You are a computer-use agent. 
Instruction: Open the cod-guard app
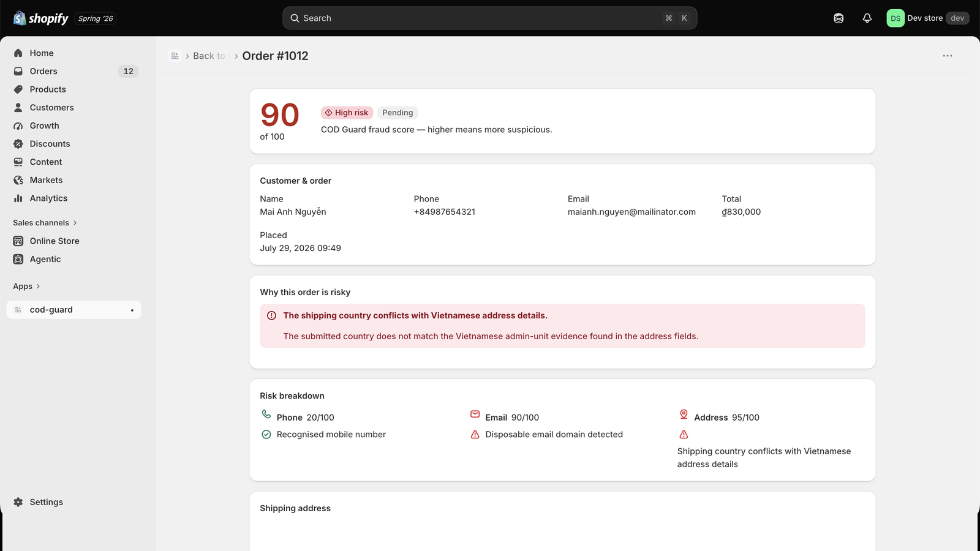tap(74, 310)
